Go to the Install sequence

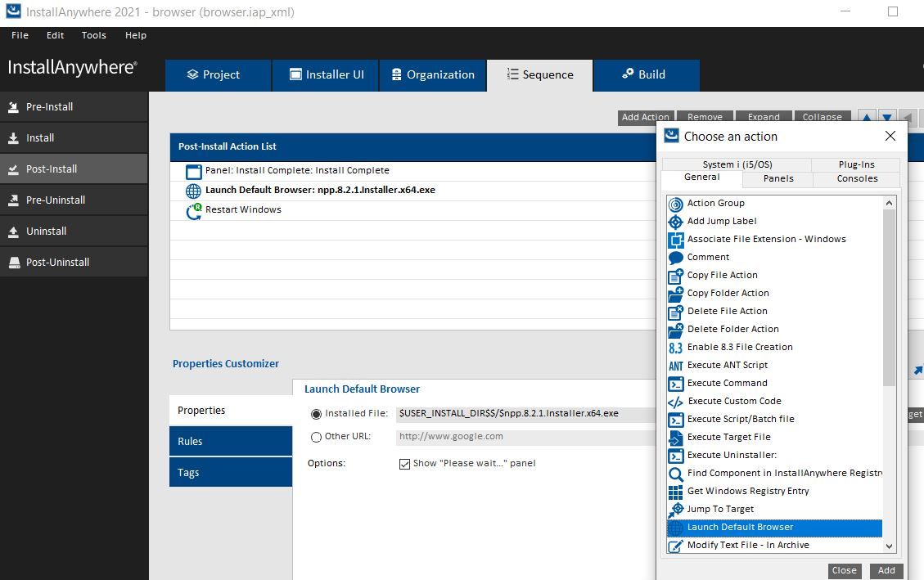[74, 137]
